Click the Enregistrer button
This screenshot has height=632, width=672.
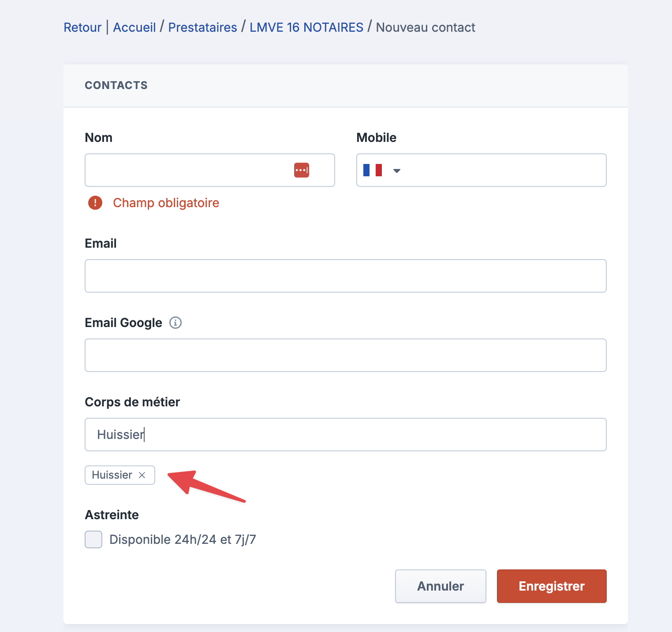pos(552,586)
